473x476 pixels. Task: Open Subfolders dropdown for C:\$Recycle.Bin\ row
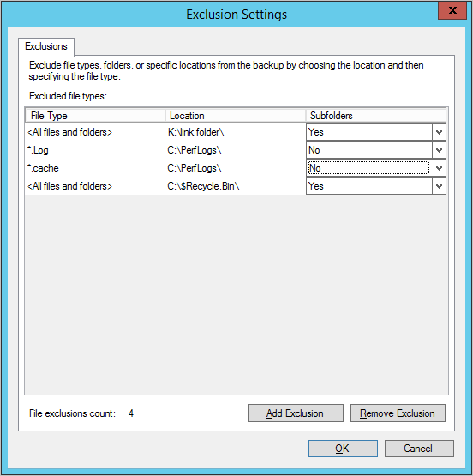[x=439, y=186]
